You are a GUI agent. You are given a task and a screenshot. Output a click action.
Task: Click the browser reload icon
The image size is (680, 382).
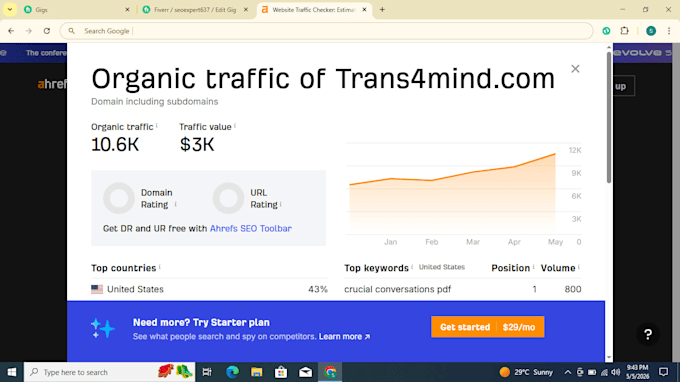47,31
